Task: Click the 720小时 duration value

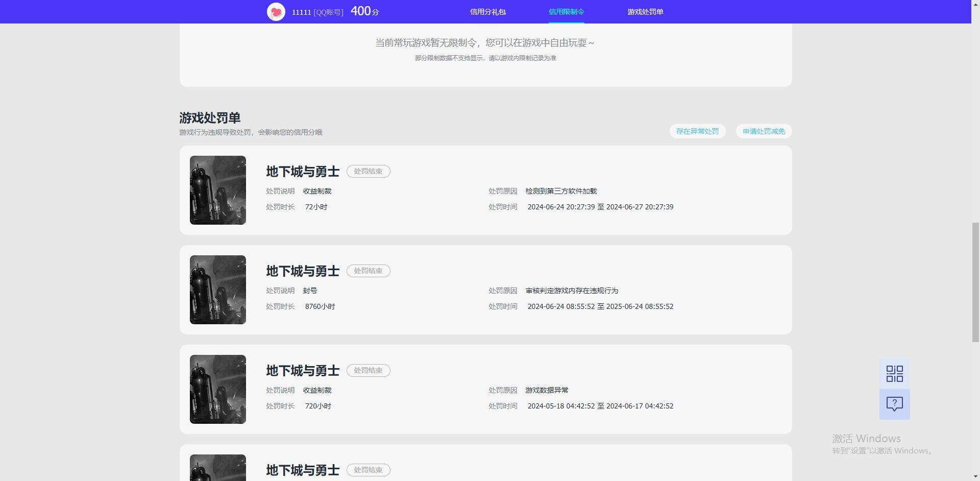Action: 318,406
